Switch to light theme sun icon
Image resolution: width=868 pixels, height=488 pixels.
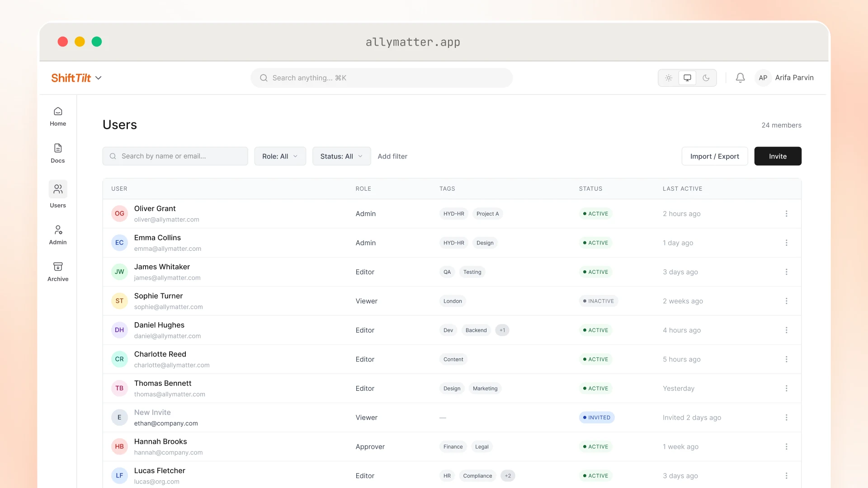pyautogui.click(x=669, y=78)
